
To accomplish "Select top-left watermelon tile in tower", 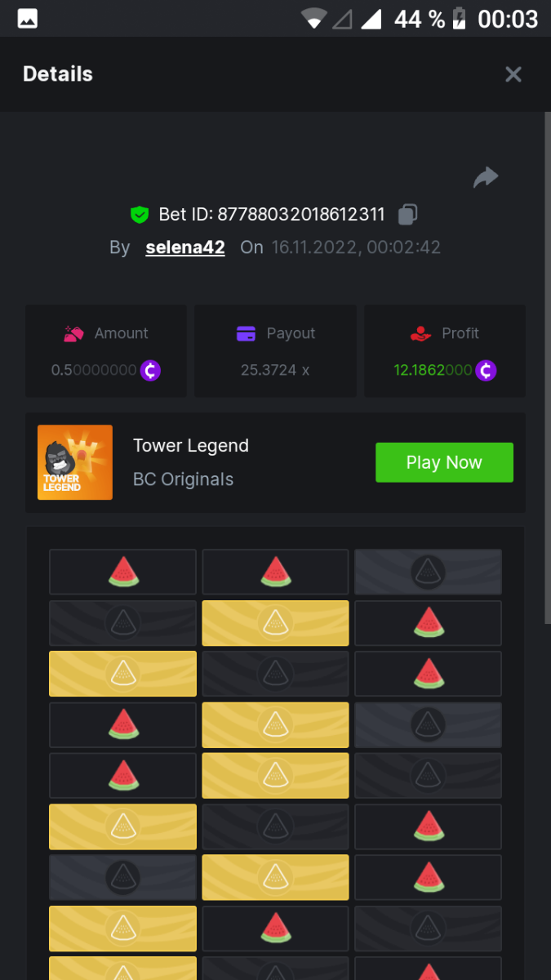I will click(122, 572).
